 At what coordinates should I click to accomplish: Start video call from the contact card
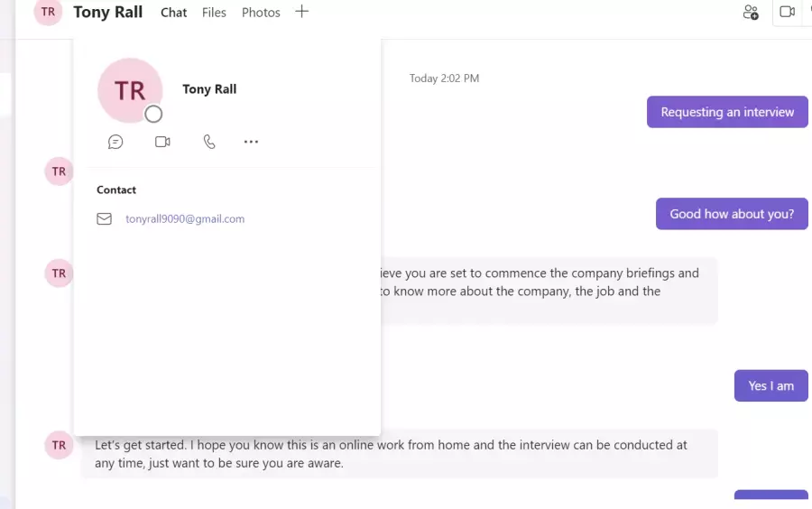(x=162, y=142)
